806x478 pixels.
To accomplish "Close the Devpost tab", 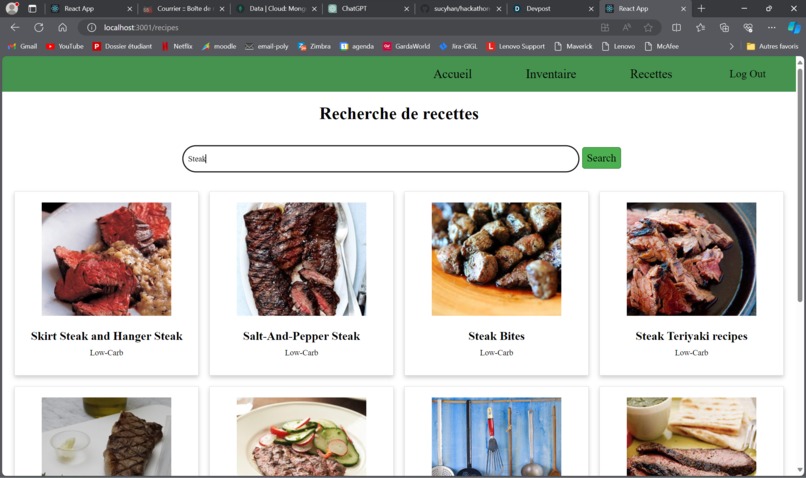I will [591, 9].
